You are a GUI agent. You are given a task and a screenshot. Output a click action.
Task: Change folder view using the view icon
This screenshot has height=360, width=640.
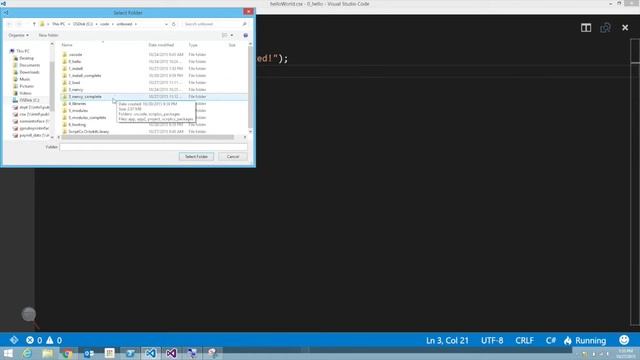pos(224,35)
